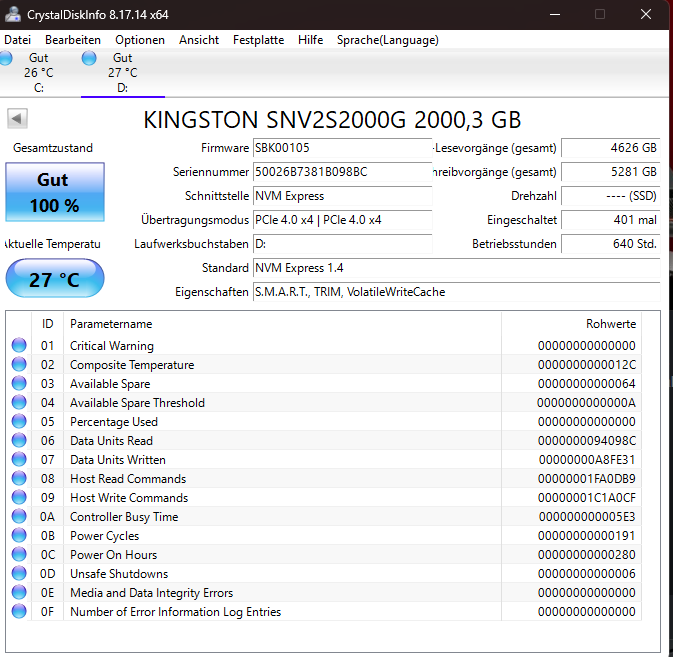Open the Sprache(Language) menu
This screenshot has height=657, width=673.
[x=388, y=40]
